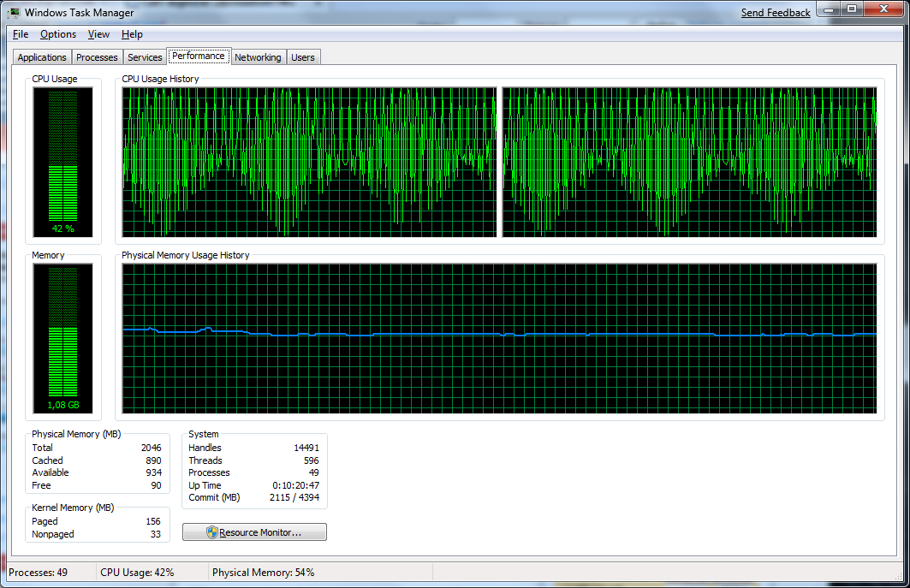910x588 pixels.
Task: Click the CPU Usage 42 % gauge
Action: pyautogui.click(x=62, y=163)
